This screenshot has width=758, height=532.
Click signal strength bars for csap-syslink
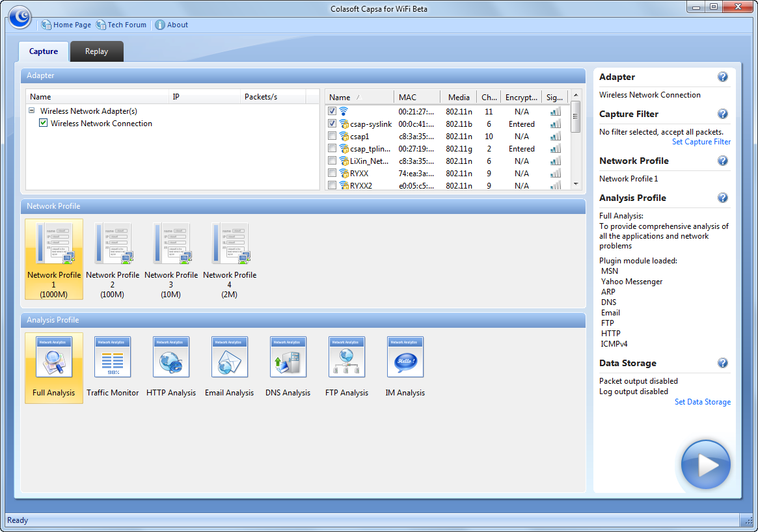tap(556, 124)
